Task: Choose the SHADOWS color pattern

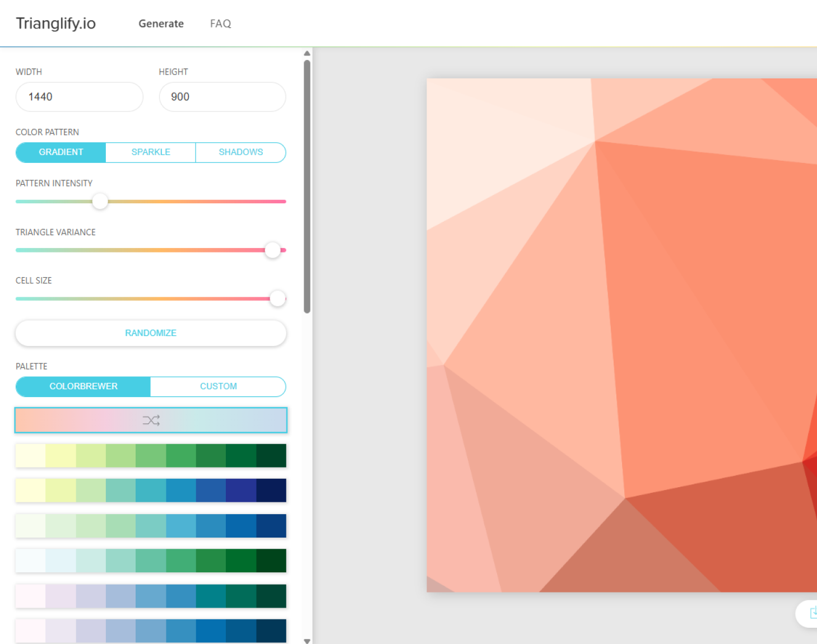Action: click(240, 152)
